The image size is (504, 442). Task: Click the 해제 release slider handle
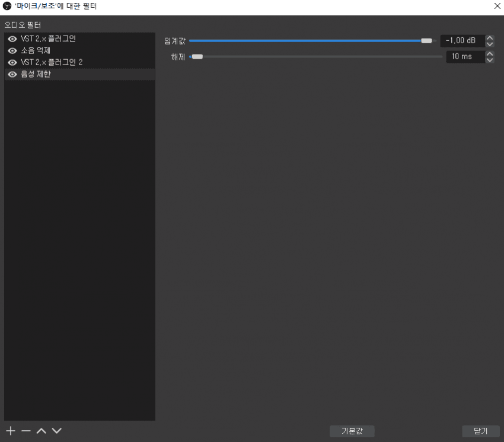(197, 56)
